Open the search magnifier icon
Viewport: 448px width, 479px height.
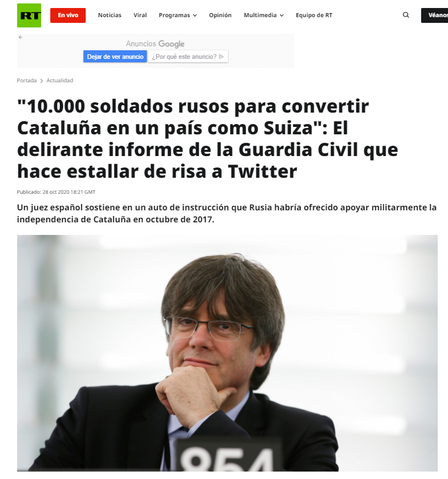(406, 15)
